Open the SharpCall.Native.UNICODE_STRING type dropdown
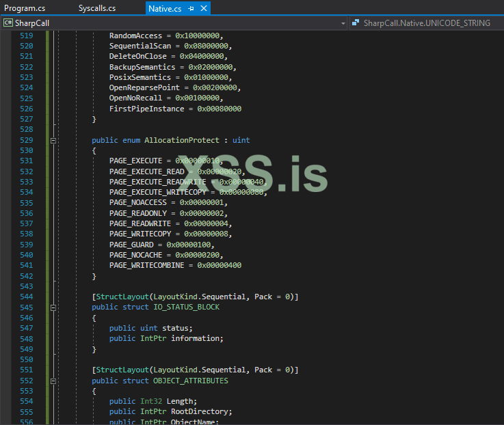504x425 pixels. (x=499, y=23)
